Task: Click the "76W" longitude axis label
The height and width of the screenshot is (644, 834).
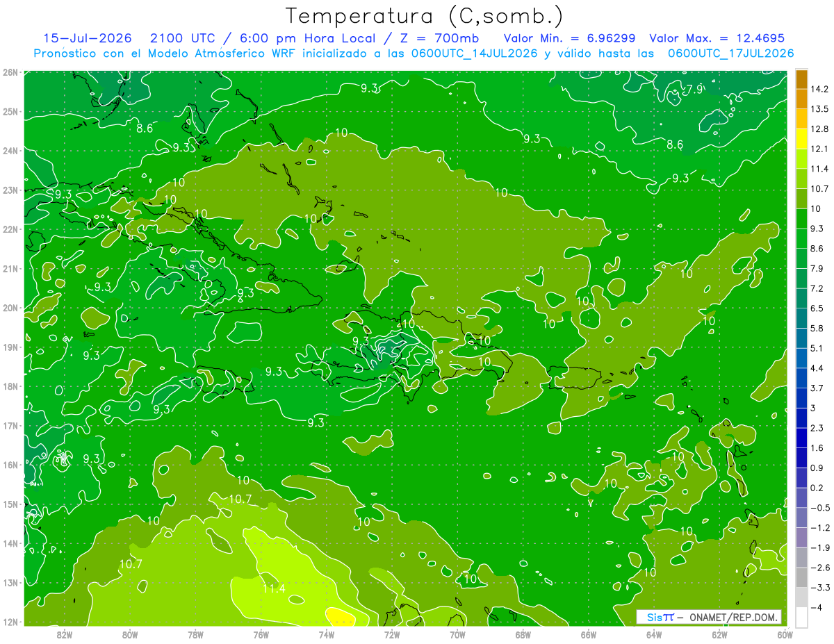Action: click(261, 634)
